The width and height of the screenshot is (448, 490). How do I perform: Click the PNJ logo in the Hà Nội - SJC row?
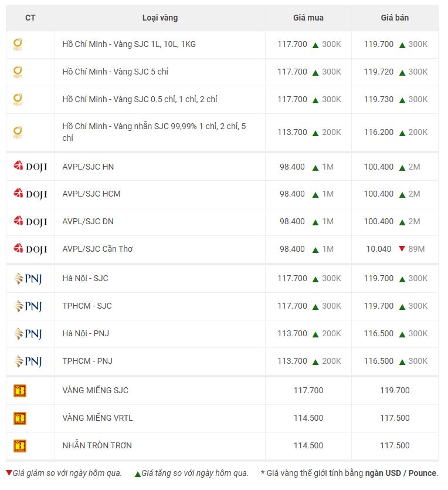28,278
